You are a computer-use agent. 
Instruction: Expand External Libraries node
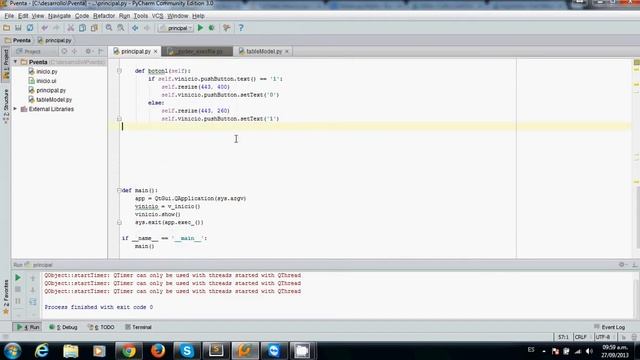(x=16, y=109)
